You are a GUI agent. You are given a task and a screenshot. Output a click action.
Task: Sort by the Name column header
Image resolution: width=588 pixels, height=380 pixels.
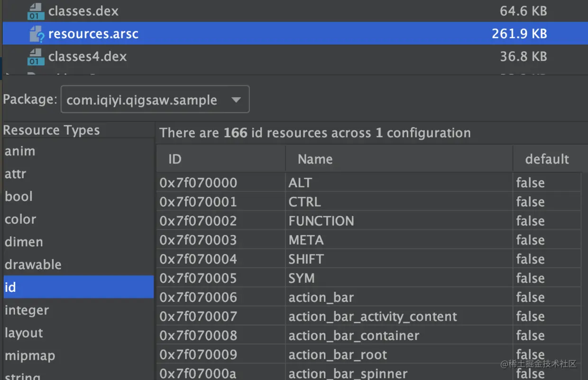click(315, 159)
